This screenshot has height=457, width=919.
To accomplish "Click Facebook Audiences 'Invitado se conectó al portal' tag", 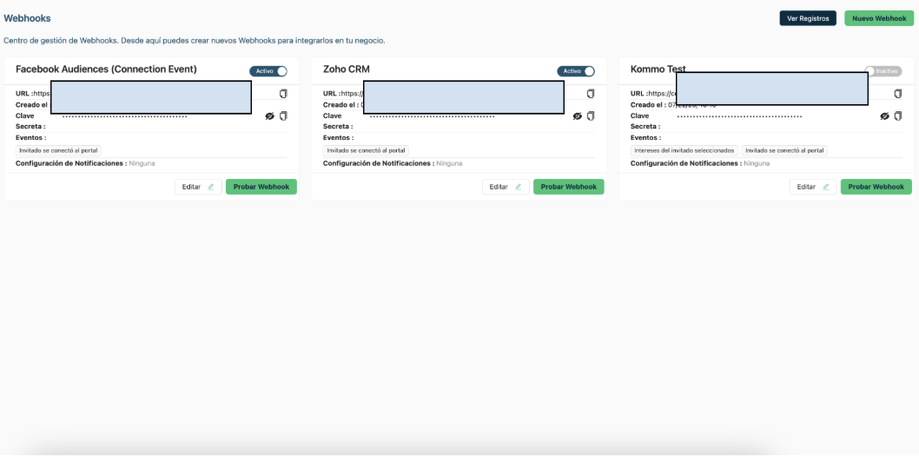I will (59, 151).
